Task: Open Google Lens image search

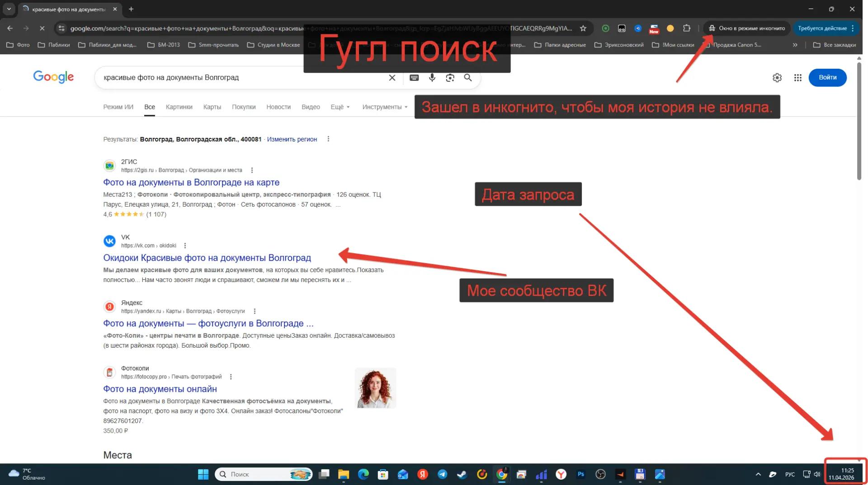Action: click(x=450, y=78)
